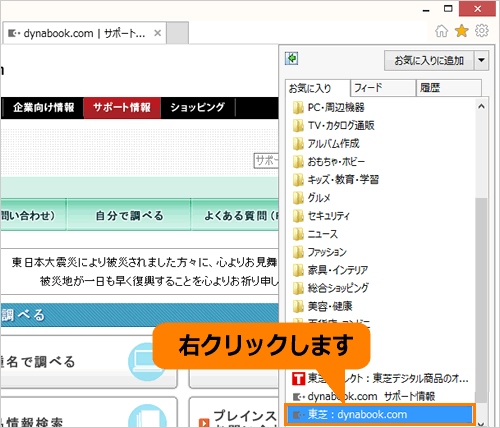Open the おもちゃ・ホビー folder
The image size is (500, 428).
coord(329,162)
